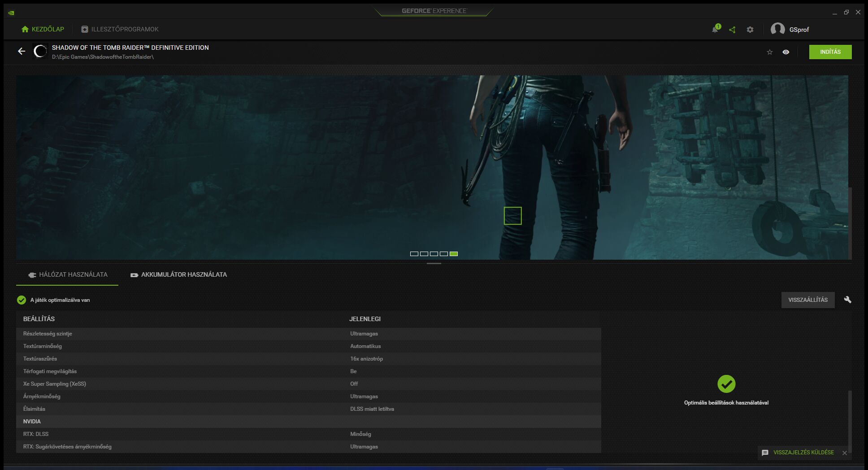Viewport: 868px width, 470px height.
Task: Click the Textúraszűrés setting label
Action: 40,359
